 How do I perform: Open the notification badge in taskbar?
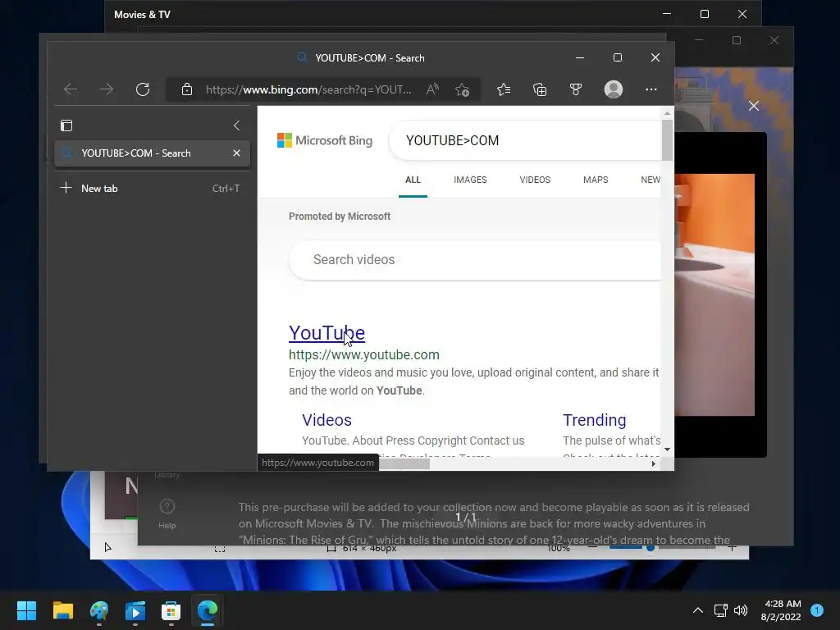pyautogui.click(x=817, y=610)
